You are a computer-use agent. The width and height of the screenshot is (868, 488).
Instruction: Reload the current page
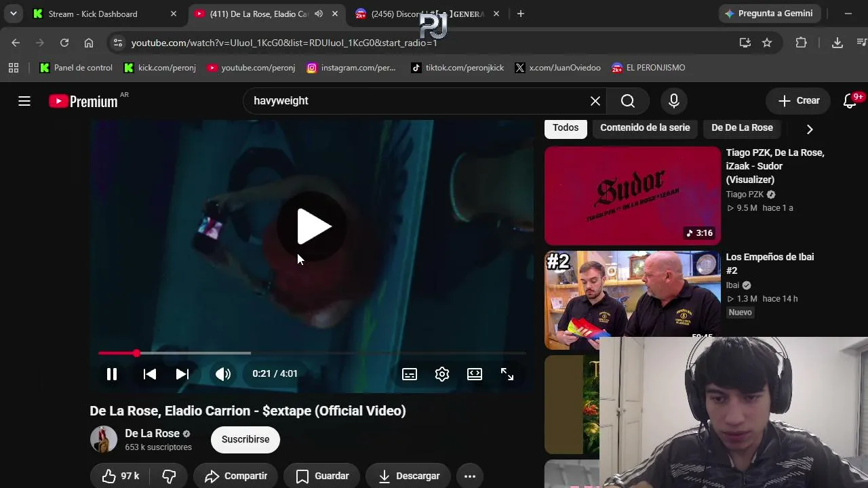64,43
